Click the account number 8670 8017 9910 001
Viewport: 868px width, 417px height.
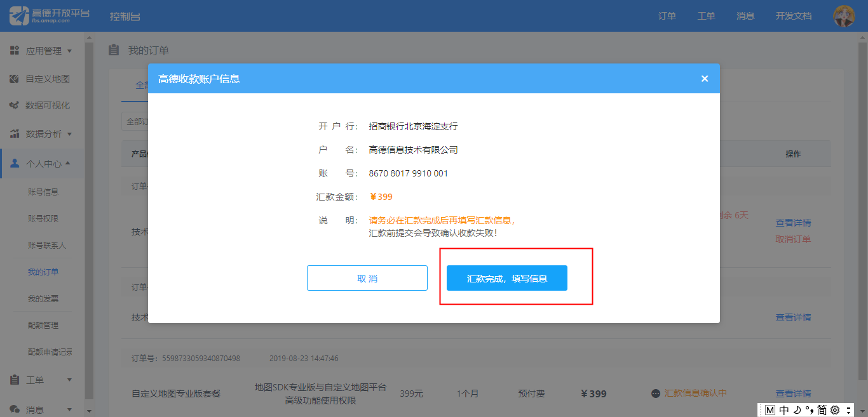pyautogui.click(x=409, y=173)
